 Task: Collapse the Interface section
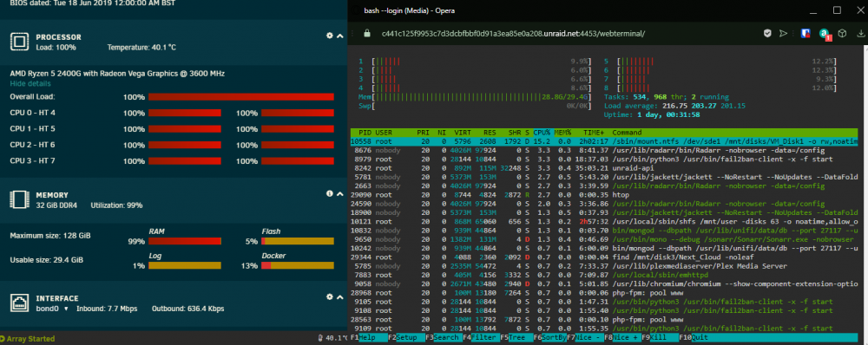[x=340, y=297]
